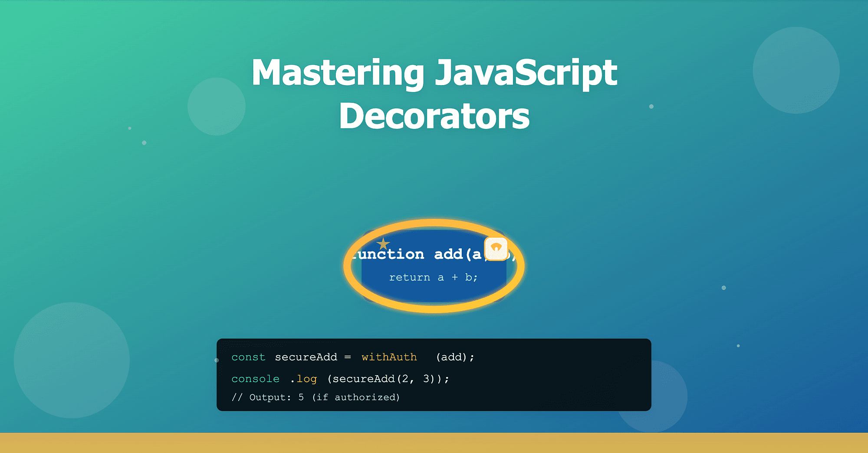The image size is (868, 453).
Task: Click the '(add)' argument text
Action: pos(454,357)
